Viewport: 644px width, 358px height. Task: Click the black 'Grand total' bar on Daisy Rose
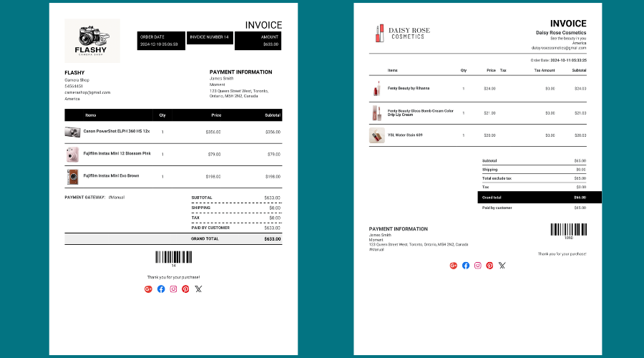click(x=540, y=198)
